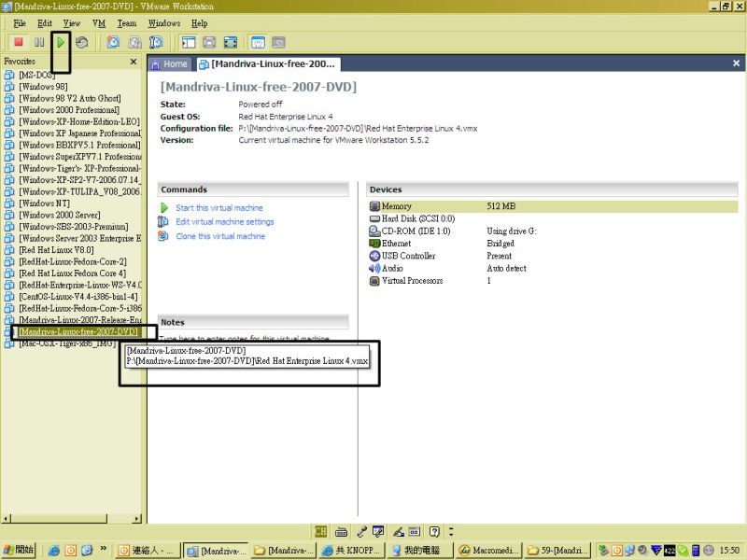
Task: Select [Windows-XP-Home-Edition-LEO] favorite
Action: click(79, 121)
